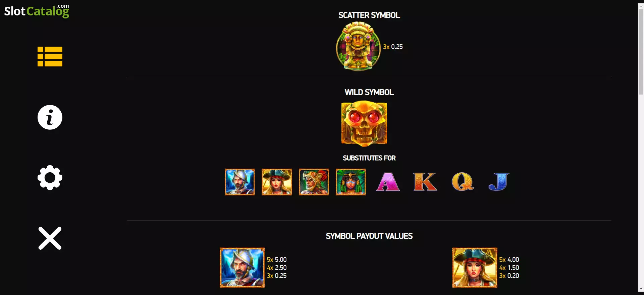
Task: Click the large pirate woman payout symbol
Action: (475, 268)
